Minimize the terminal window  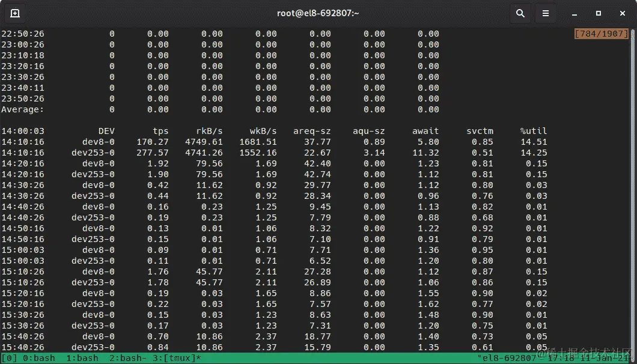coord(575,13)
